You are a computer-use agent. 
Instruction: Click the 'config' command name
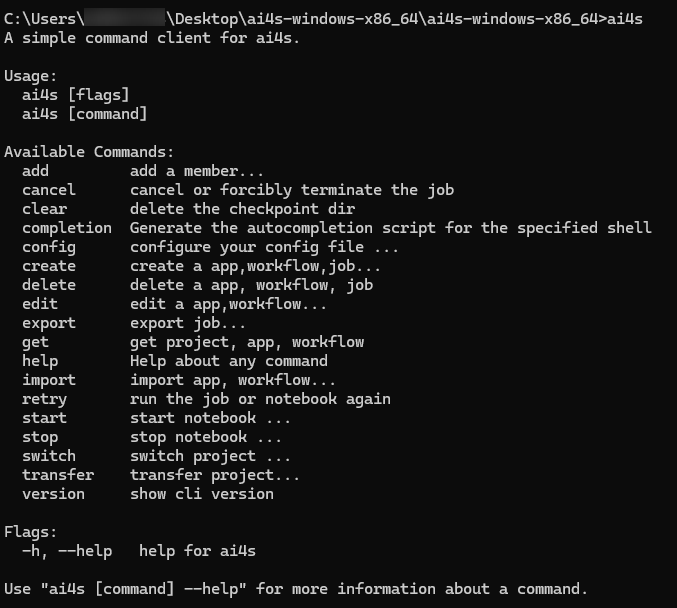pyautogui.click(x=49, y=247)
